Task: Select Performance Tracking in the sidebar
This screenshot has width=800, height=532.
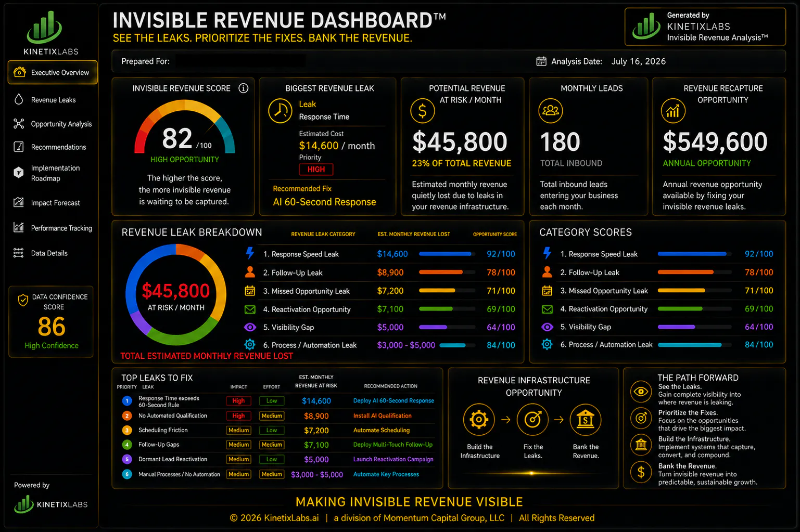Action: coord(53,228)
